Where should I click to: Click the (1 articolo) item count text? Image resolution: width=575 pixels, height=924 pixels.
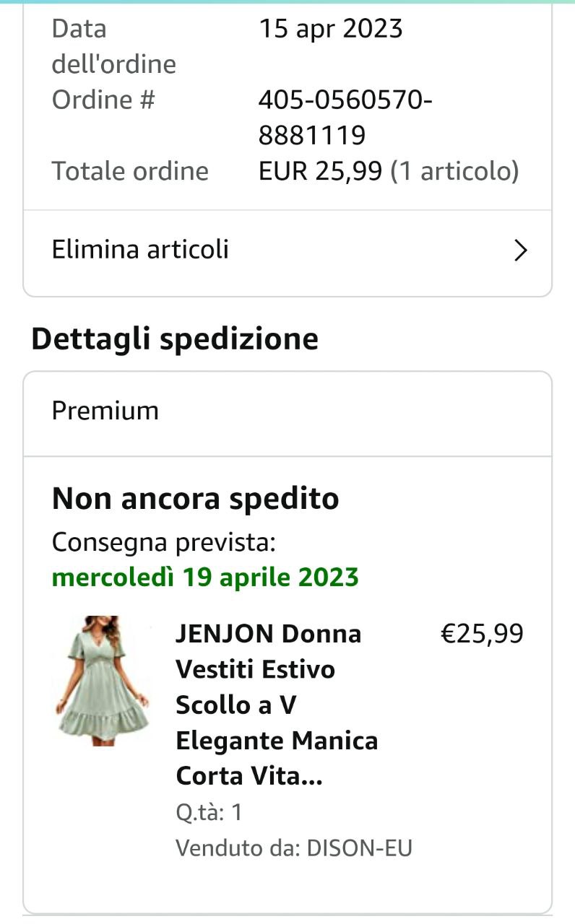(x=454, y=171)
